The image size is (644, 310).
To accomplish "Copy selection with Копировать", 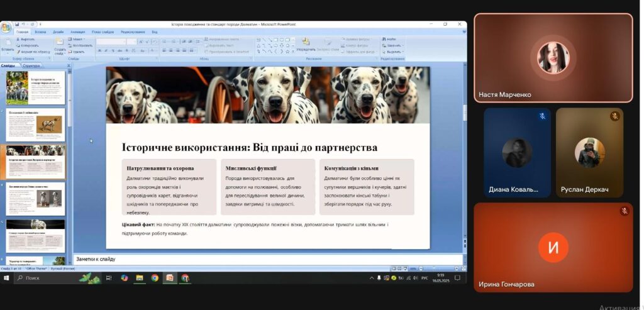I will click(28, 45).
